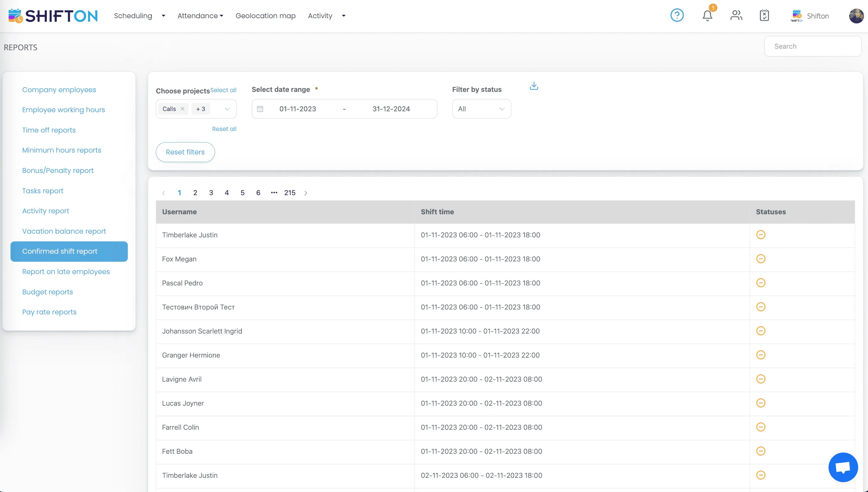Image resolution: width=868 pixels, height=492 pixels.
Task: Expand the Choose projects dropdown
Action: [x=227, y=109]
